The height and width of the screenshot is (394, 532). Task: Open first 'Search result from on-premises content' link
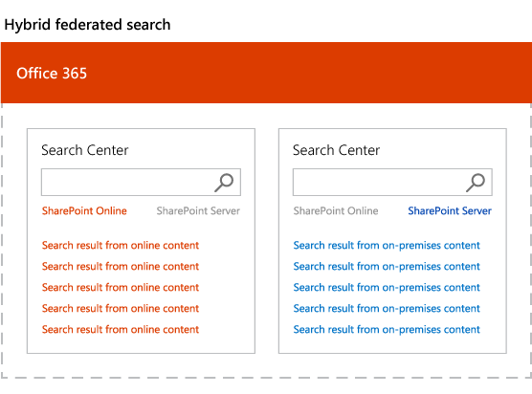point(387,245)
